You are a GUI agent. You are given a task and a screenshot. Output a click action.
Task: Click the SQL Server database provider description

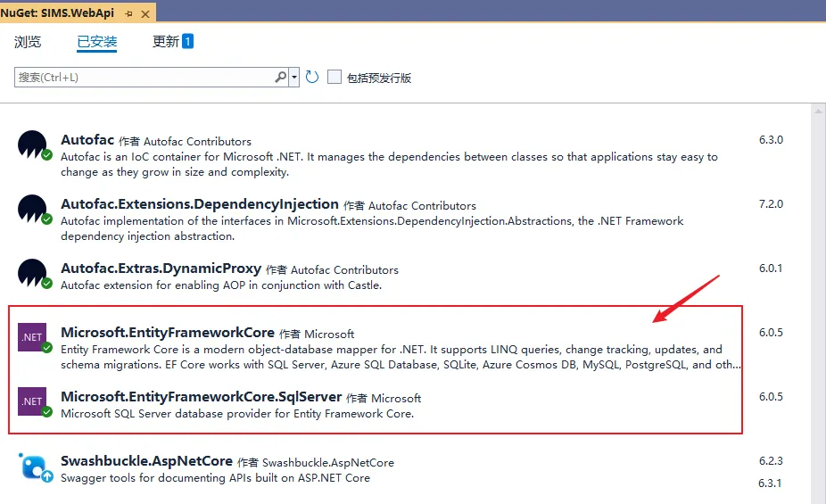pos(237,413)
